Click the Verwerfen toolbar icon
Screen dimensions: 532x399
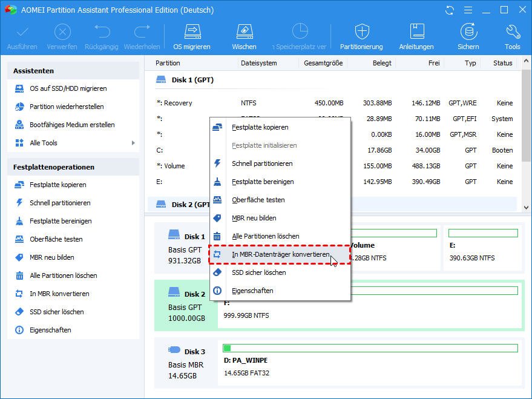click(x=62, y=32)
